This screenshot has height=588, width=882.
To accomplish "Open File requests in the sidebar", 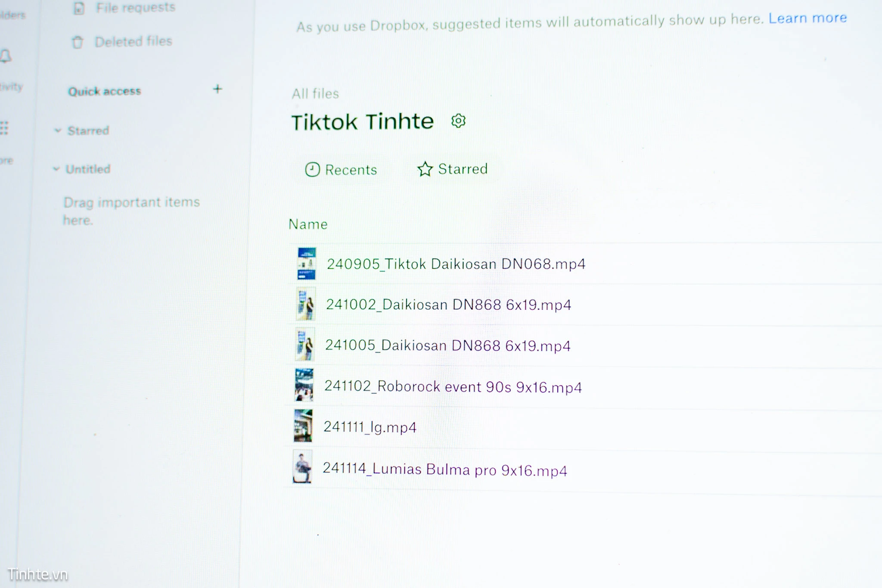I will coord(135,7).
